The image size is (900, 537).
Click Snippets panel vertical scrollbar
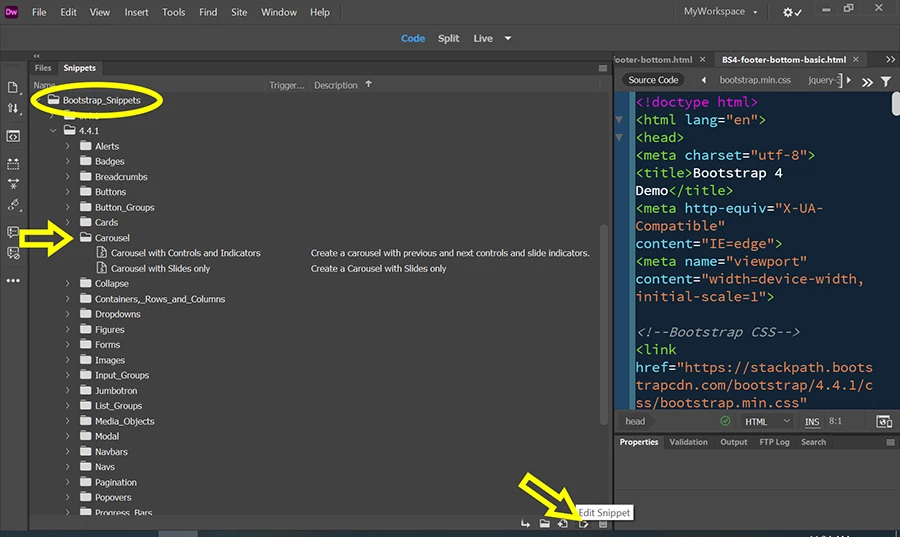click(x=603, y=324)
